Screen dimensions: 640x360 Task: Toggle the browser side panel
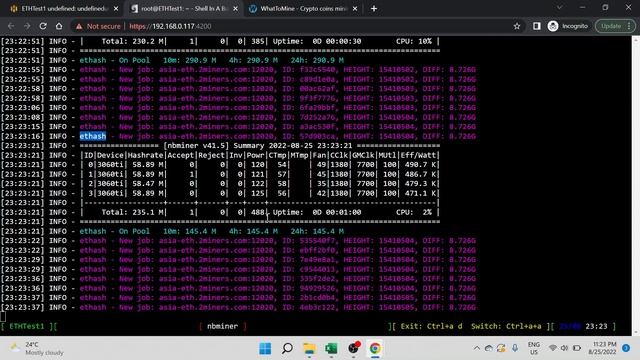pos(537,26)
